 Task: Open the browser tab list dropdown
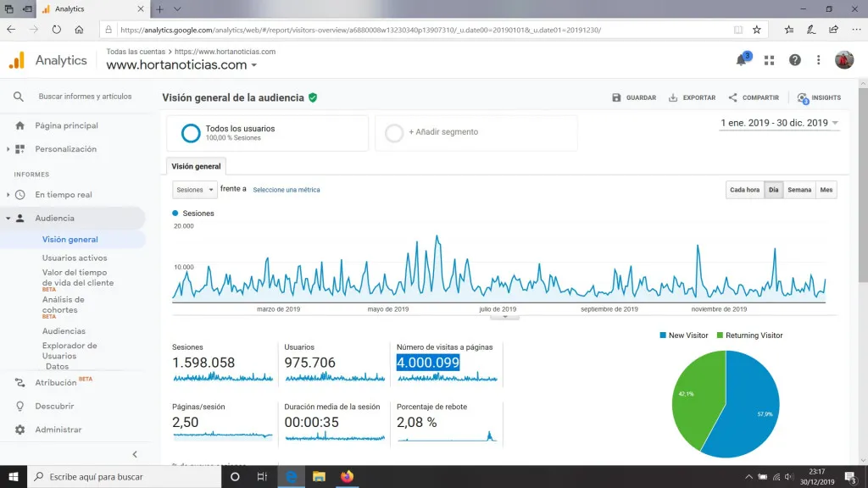coord(177,8)
